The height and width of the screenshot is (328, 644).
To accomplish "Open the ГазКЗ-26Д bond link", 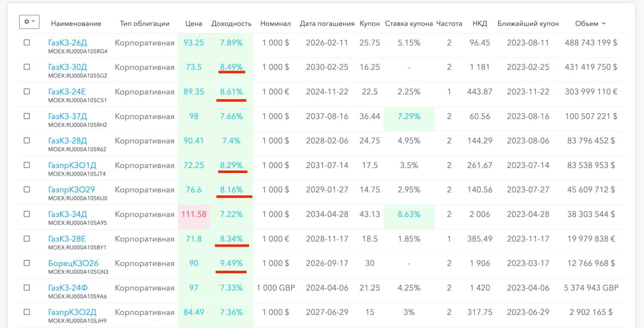I will (x=67, y=43).
